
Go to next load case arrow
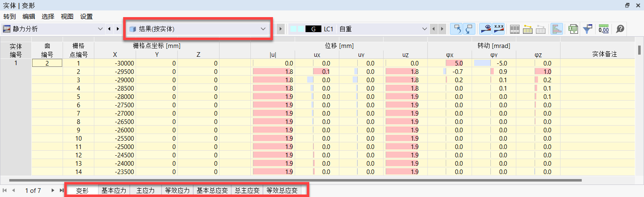click(x=442, y=29)
